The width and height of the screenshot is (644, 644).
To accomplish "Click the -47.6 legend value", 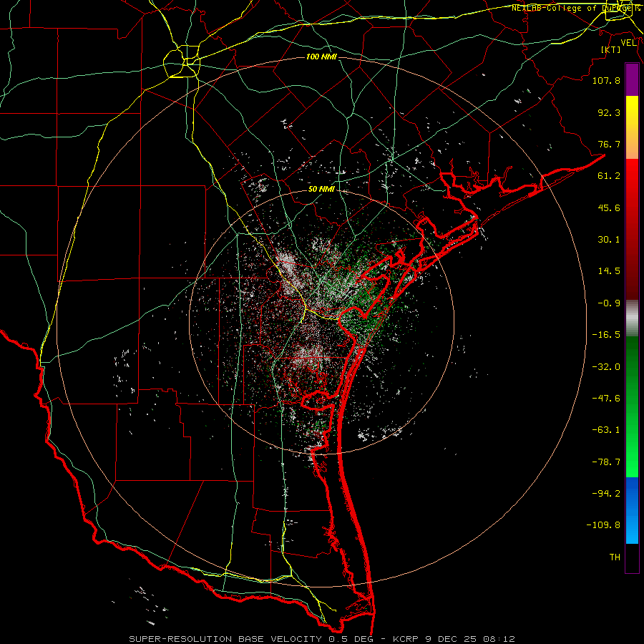I will [x=606, y=399].
